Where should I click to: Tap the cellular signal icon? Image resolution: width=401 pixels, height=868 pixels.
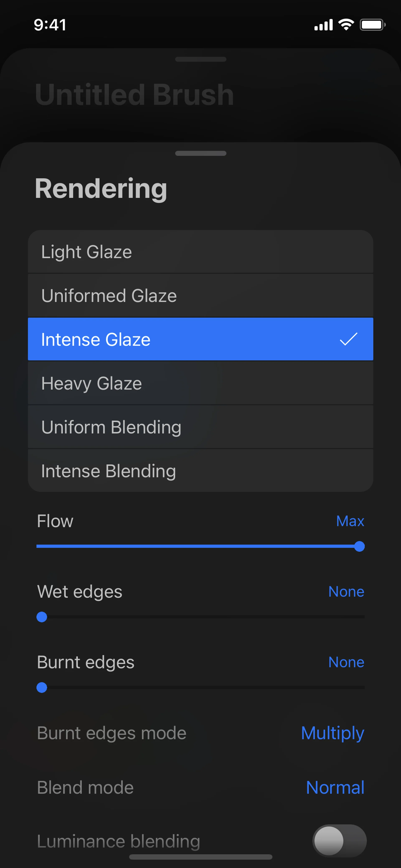point(323,25)
